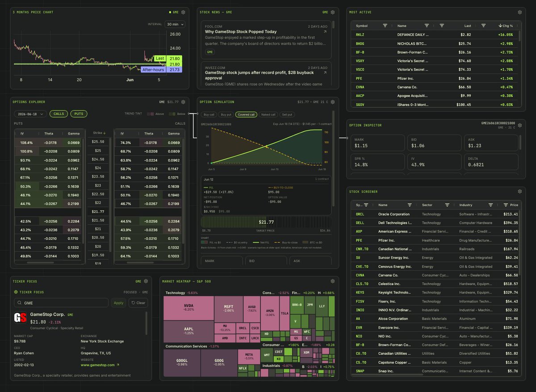Click Industry filter icon in Stock Screener
536x392 pixels.
pos(490,205)
